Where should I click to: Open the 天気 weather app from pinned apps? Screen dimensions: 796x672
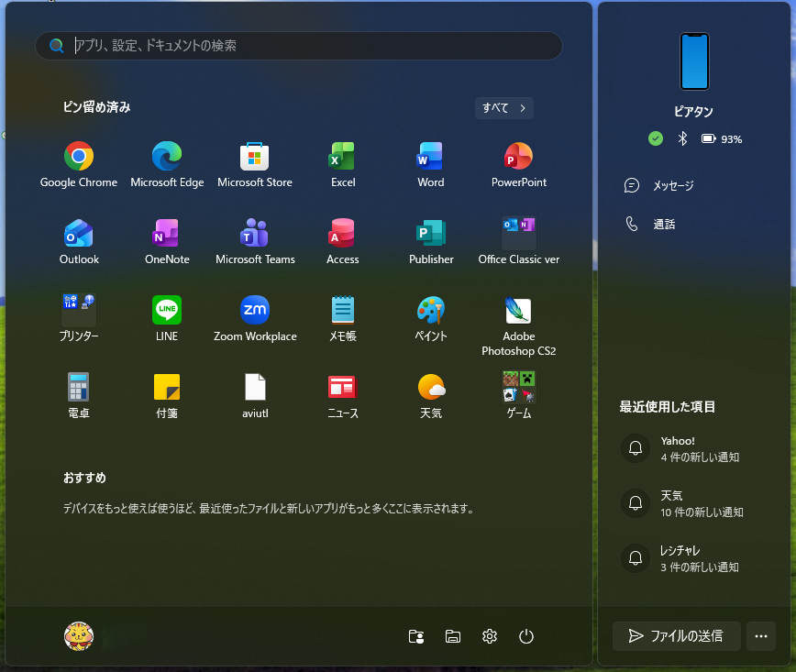click(x=430, y=396)
